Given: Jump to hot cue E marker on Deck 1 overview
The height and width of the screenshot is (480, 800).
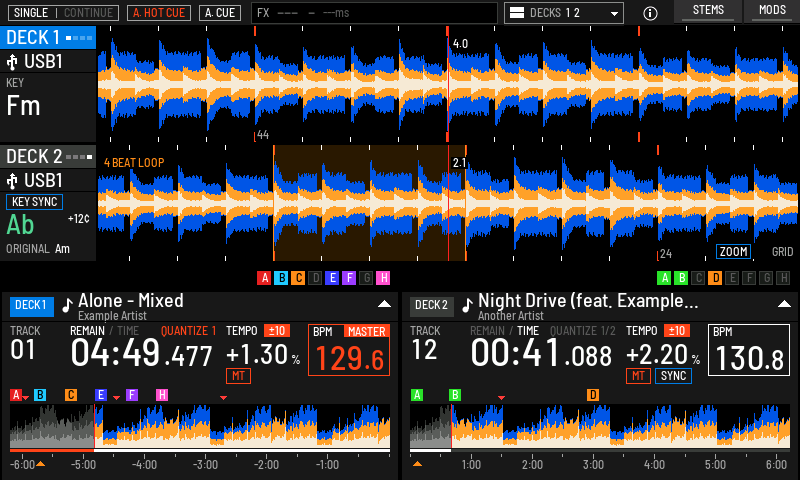Looking at the screenshot, I should click(101, 395).
